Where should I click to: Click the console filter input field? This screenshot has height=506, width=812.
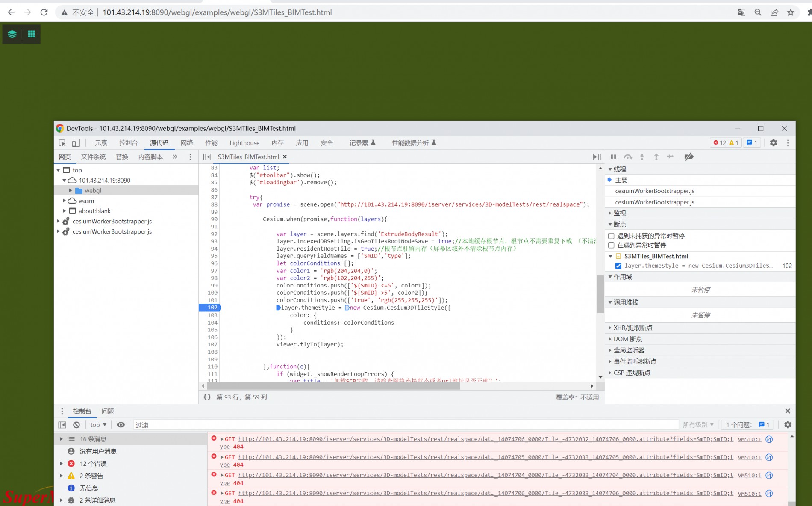pos(405,425)
